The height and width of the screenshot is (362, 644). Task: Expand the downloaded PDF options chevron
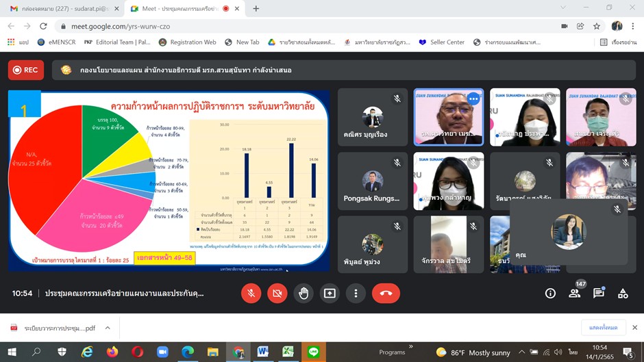click(x=108, y=328)
